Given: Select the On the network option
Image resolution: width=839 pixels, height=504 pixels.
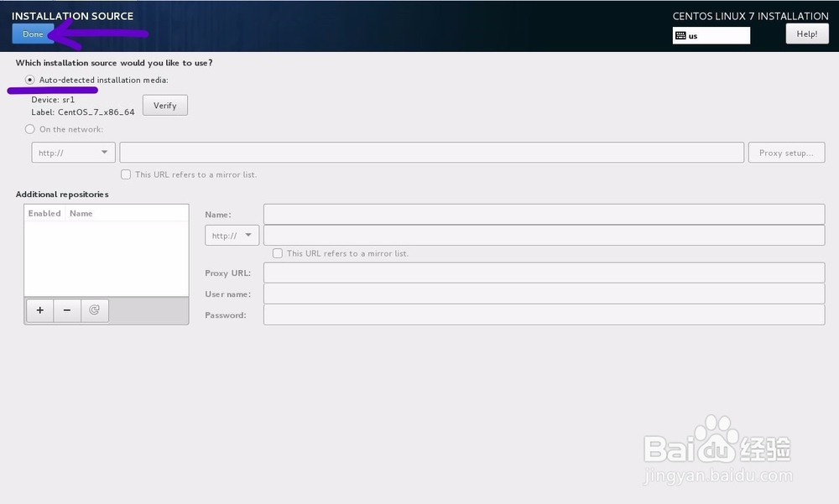Looking at the screenshot, I should click(30, 129).
